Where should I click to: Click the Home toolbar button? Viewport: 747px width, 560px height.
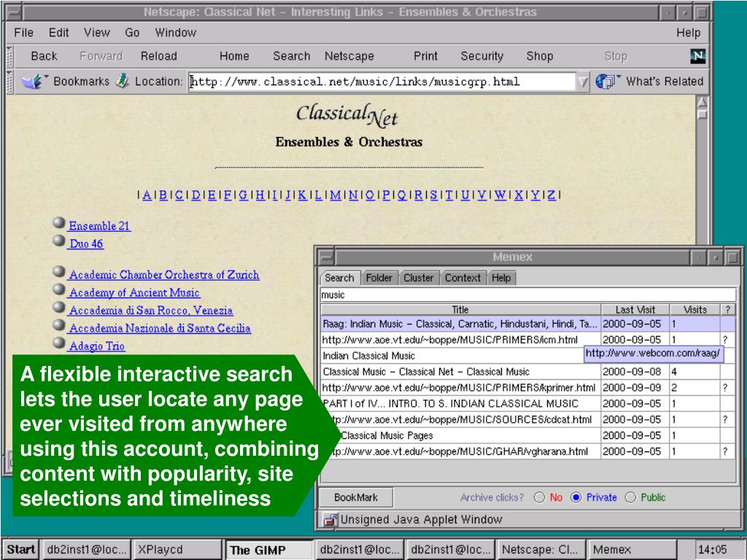pyautogui.click(x=234, y=56)
